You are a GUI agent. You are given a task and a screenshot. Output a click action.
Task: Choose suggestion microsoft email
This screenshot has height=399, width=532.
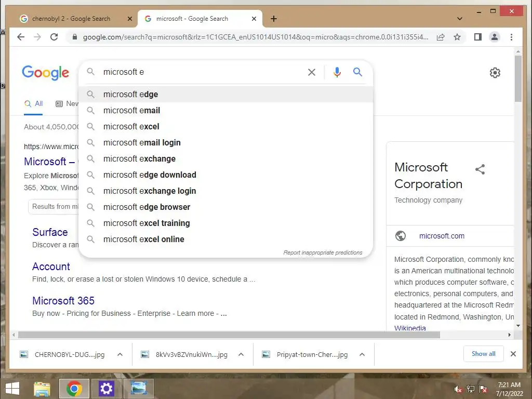coord(226,110)
